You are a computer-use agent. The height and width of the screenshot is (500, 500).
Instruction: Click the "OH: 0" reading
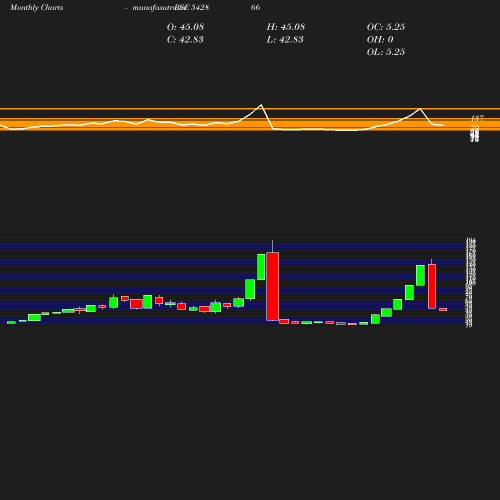(x=380, y=40)
